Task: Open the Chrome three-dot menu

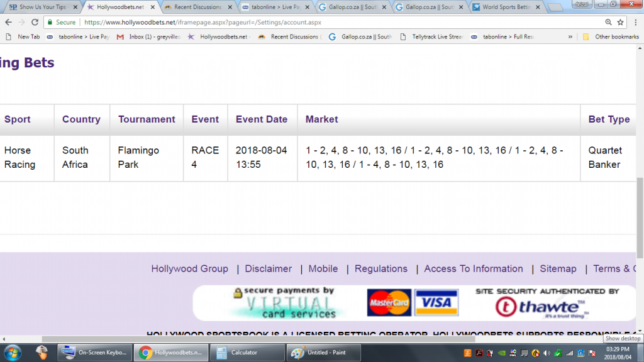Action: [635, 22]
